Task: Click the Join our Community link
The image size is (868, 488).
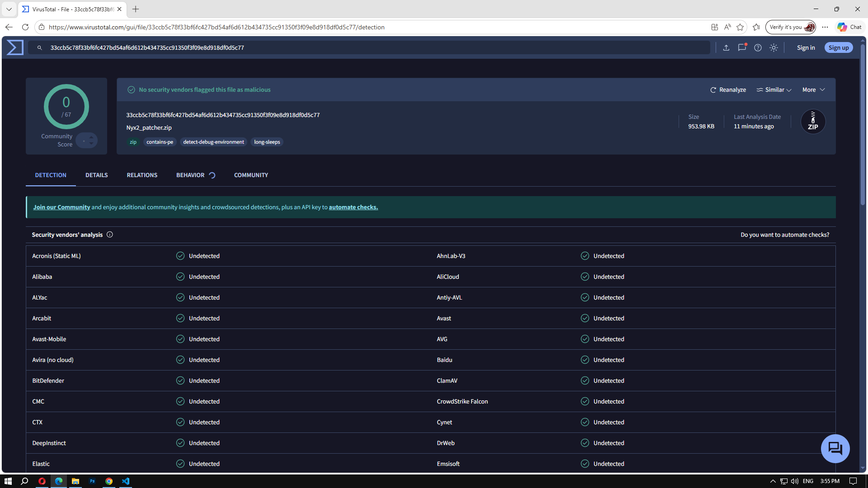Action: coord(61,207)
